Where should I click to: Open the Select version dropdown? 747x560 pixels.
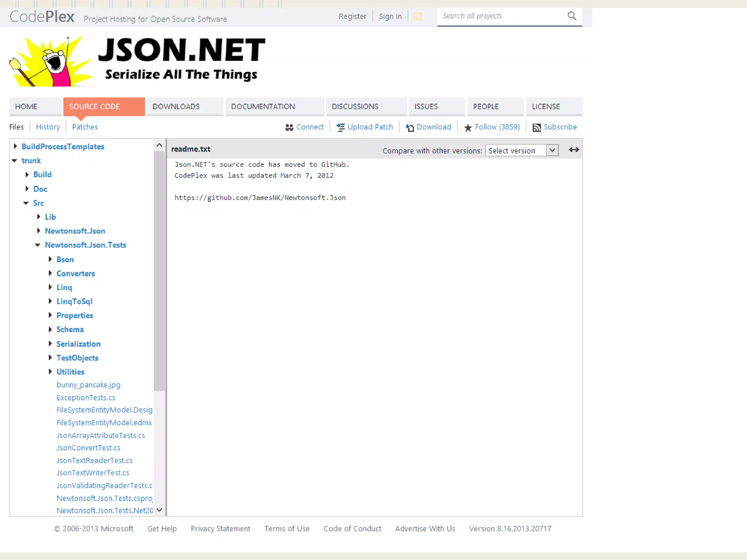522,151
